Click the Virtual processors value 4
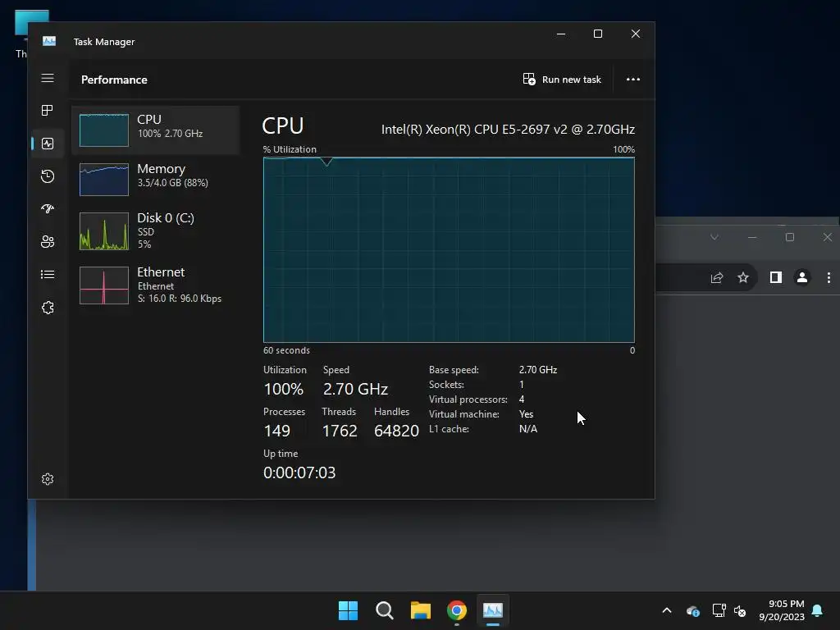The image size is (840, 630). click(x=521, y=399)
